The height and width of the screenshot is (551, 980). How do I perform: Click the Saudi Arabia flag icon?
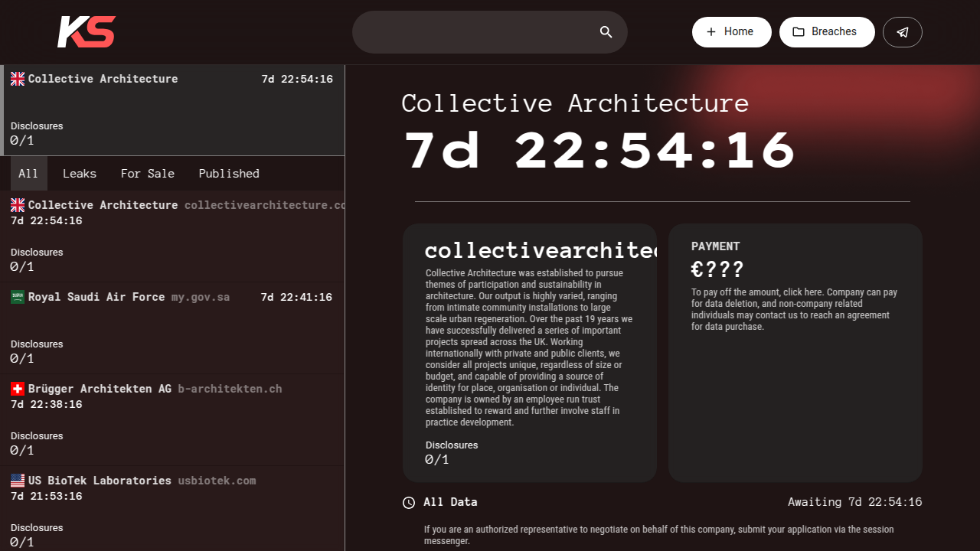pos(18,297)
